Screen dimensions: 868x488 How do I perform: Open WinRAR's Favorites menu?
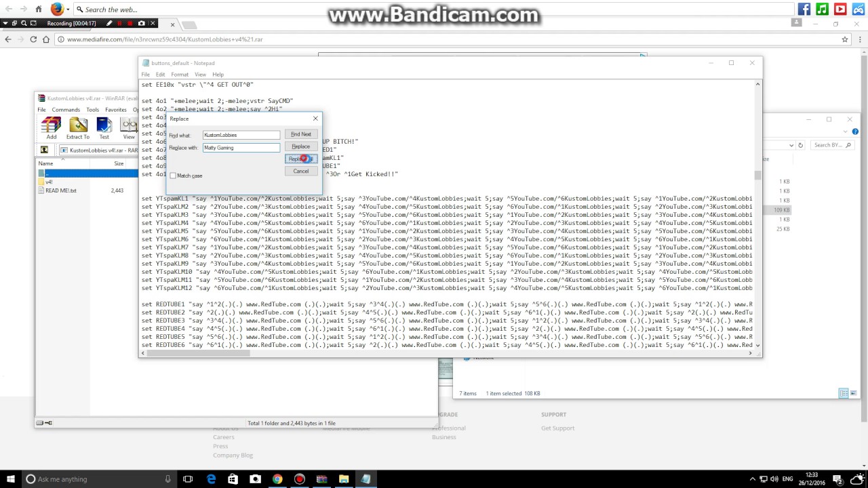pyautogui.click(x=115, y=110)
